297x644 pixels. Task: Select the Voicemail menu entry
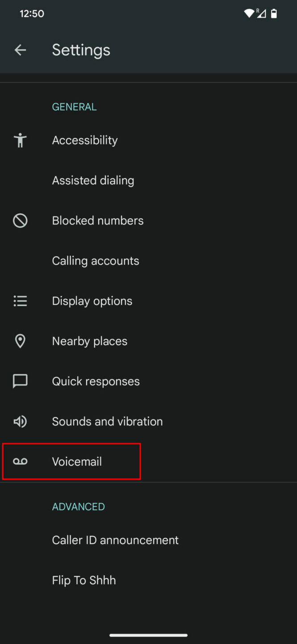pos(77,461)
